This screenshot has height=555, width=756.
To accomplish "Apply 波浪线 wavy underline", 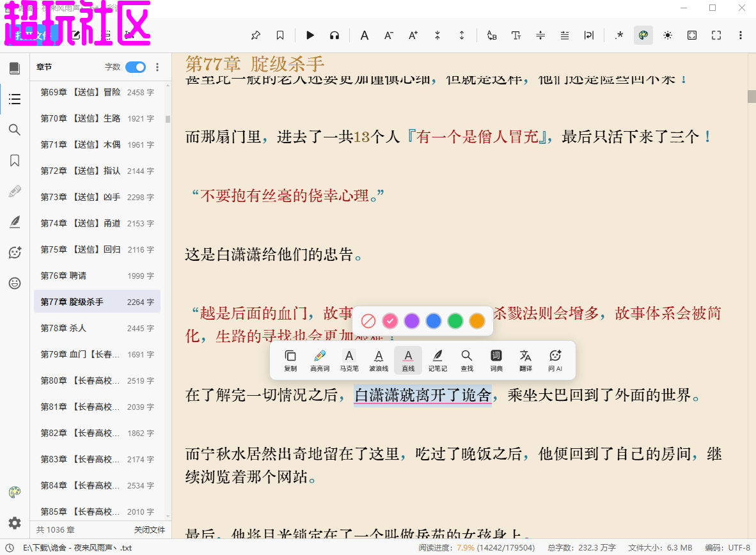I will pos(379,360).
